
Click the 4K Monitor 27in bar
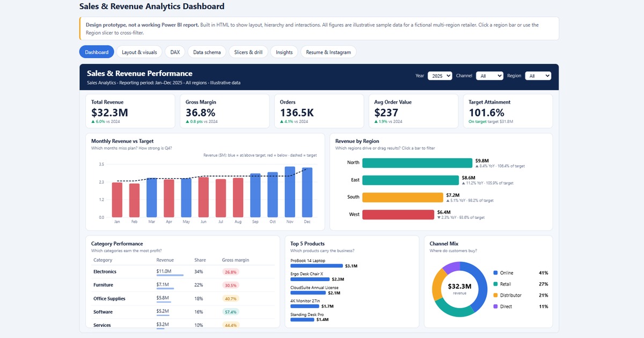[x=305, y=306]
